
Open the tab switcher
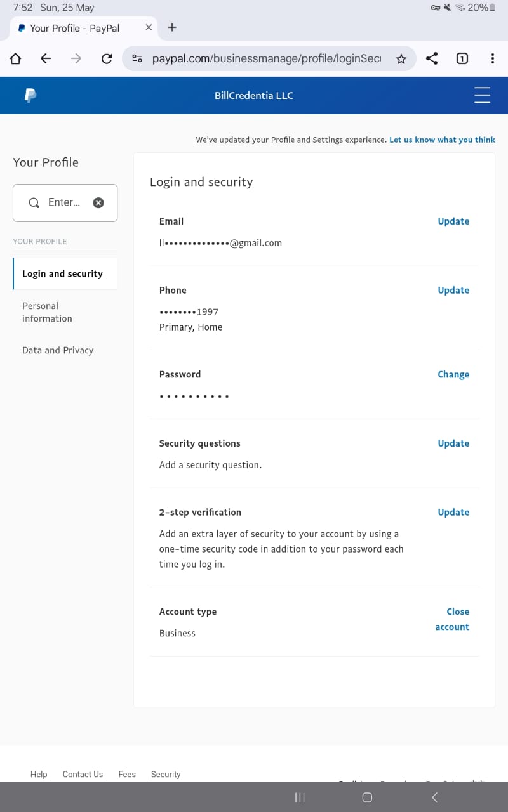(x=462, y=59)
